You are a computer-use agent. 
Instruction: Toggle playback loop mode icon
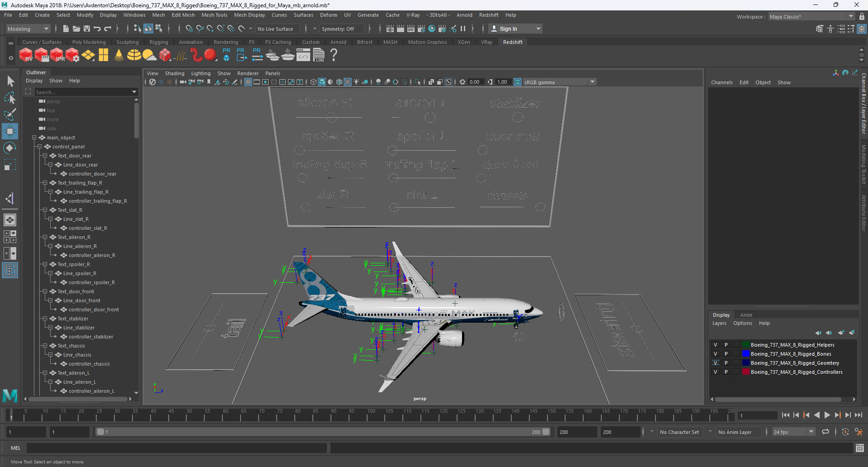point(826,432)
